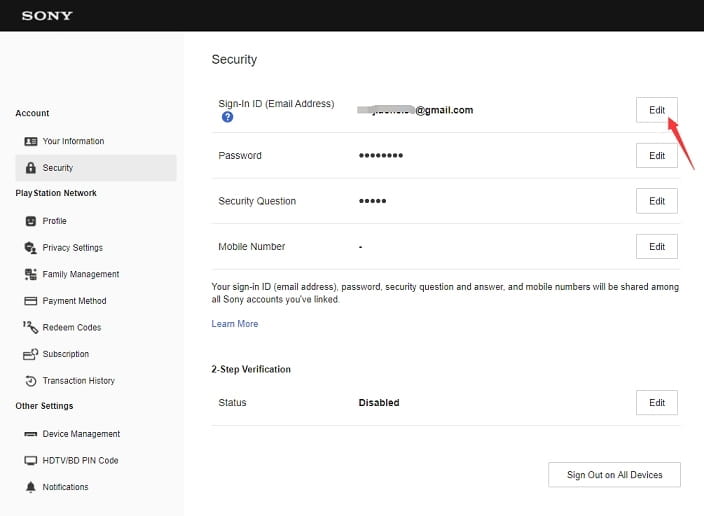Open the Learn More link

[234, 324]
